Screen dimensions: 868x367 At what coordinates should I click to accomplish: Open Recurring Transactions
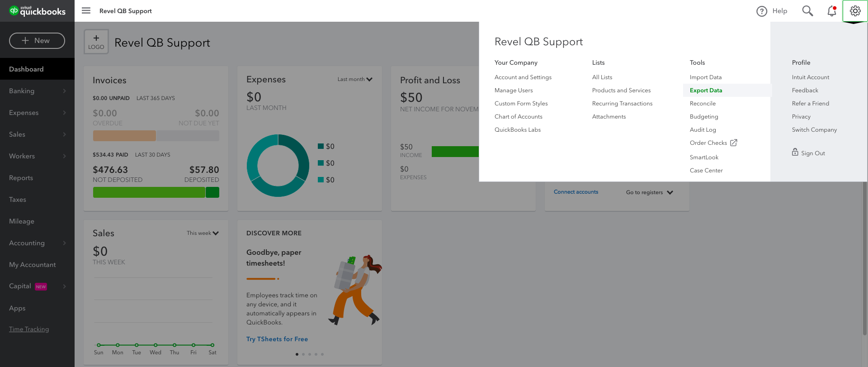coord(622,104)
